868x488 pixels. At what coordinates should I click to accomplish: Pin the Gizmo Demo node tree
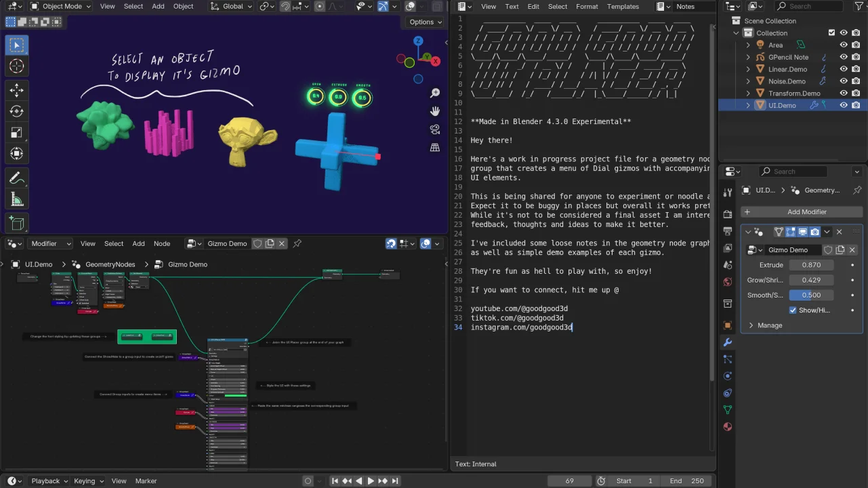[297, 243]
